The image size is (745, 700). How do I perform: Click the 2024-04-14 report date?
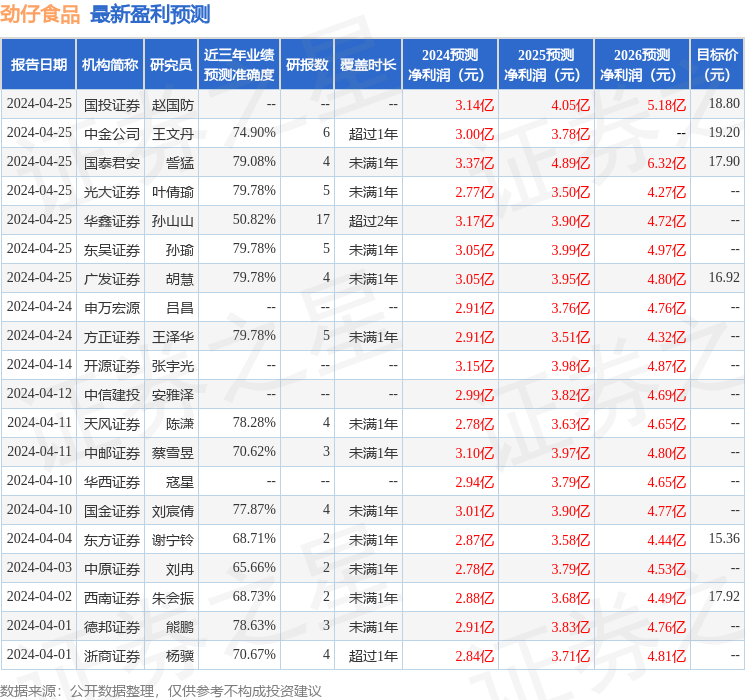(39, 364)
